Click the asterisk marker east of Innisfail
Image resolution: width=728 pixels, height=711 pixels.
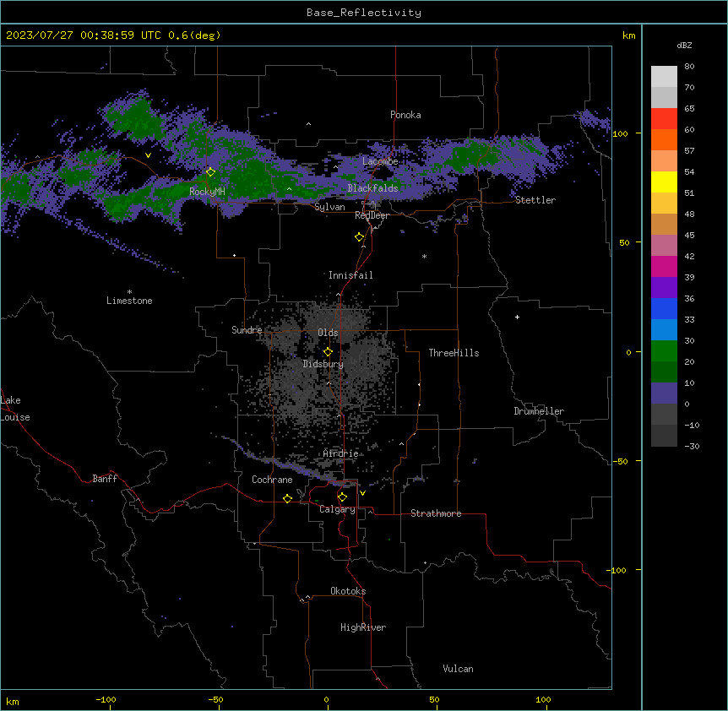click(424, 256)
